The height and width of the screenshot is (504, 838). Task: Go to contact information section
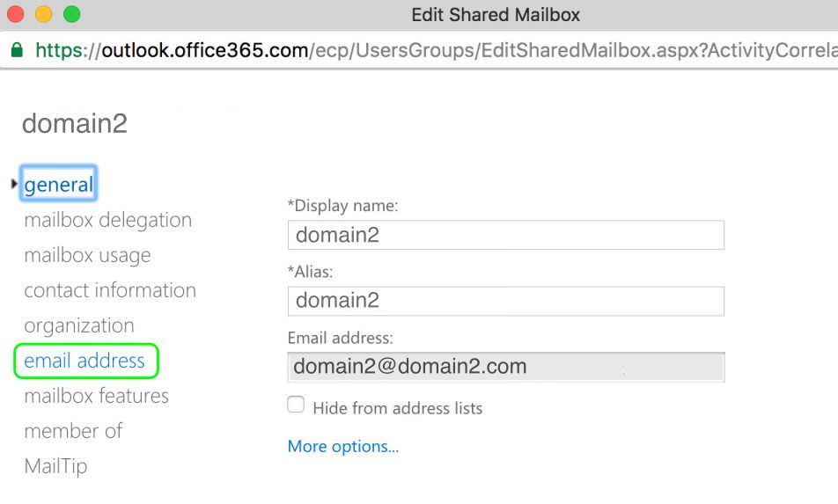[110, 290]
